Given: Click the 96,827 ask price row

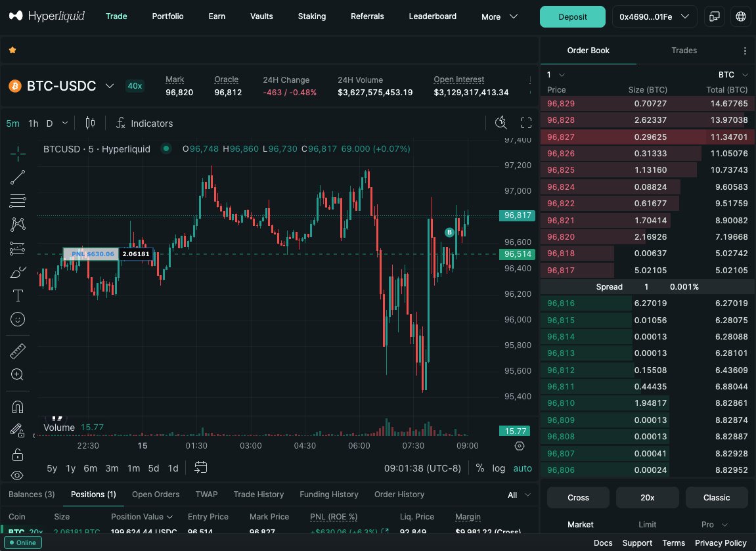Looking at the screenshot, I should (648, 137).
